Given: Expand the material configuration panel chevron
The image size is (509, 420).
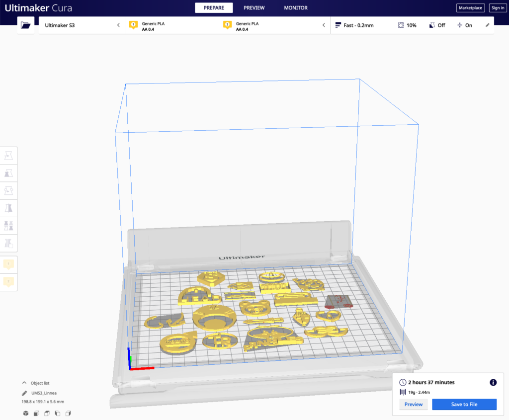Looking at the screenshot, I should (x=324, y=25).
